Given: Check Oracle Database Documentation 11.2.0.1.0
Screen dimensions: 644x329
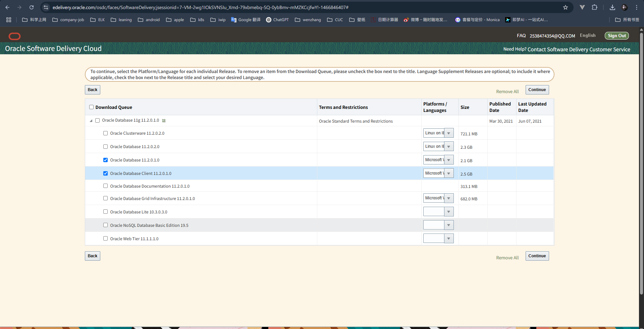Looking at the screenshot, I should 105,186.
